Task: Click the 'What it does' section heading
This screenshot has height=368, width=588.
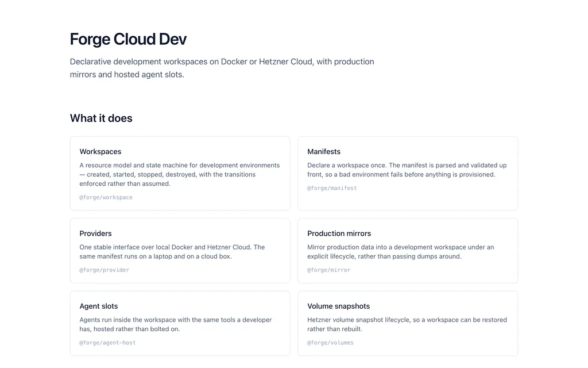Action: pyautogui.click(x=101, y=118)
